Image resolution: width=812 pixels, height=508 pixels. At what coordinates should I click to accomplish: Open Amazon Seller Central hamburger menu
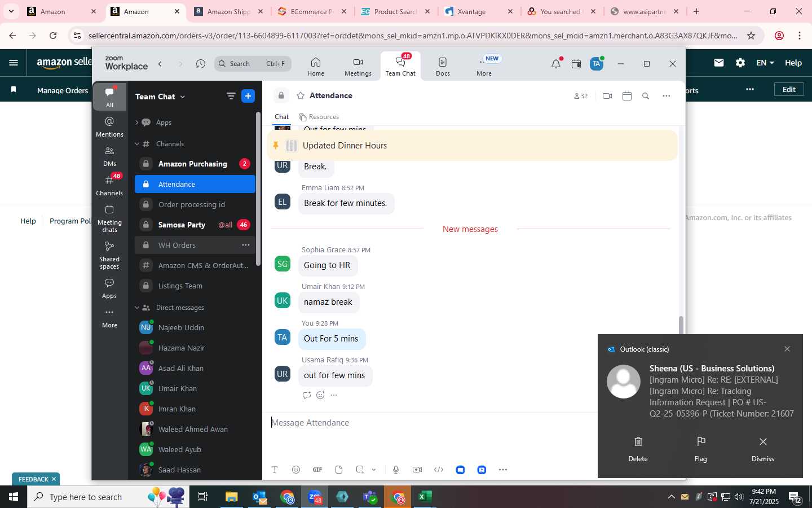(14, 63)
